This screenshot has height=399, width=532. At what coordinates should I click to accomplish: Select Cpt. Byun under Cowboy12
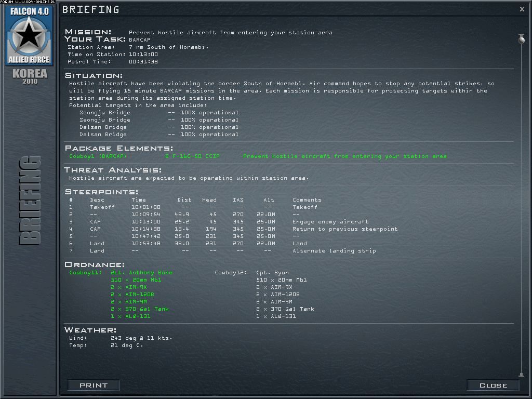tap(273, 273)
